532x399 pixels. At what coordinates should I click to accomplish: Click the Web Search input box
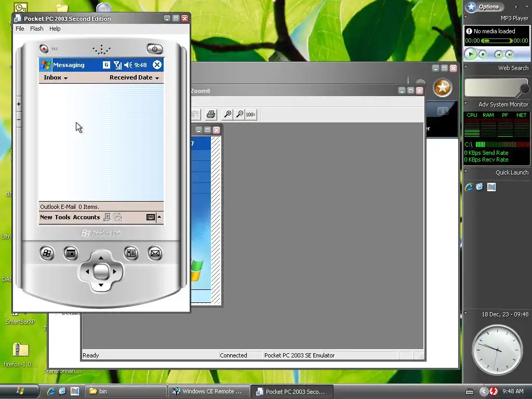click(492, 87)
